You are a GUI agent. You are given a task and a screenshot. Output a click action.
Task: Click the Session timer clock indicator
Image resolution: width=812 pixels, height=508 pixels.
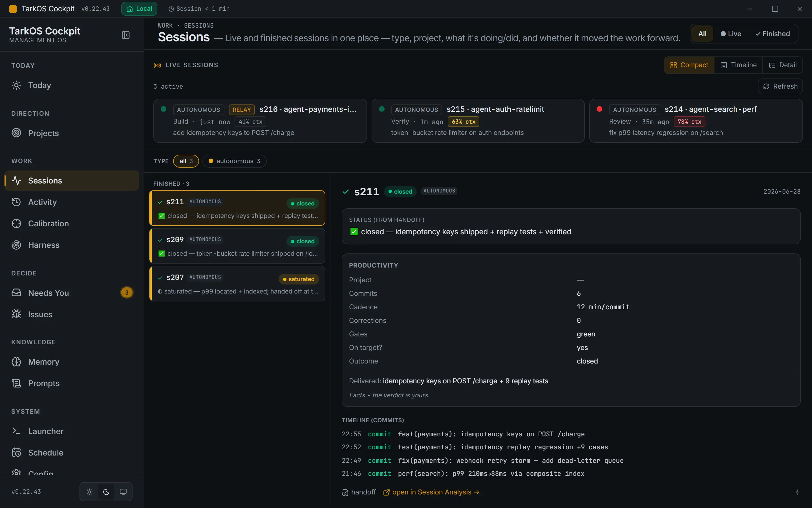click(199, 9)
